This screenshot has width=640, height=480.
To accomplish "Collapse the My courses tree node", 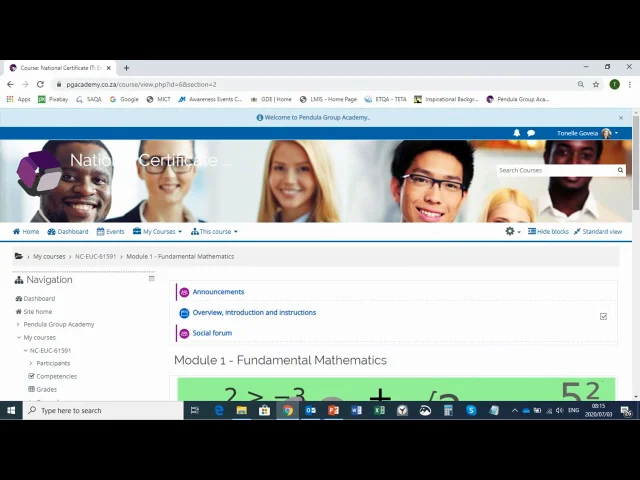I will [x=19, y=338].
